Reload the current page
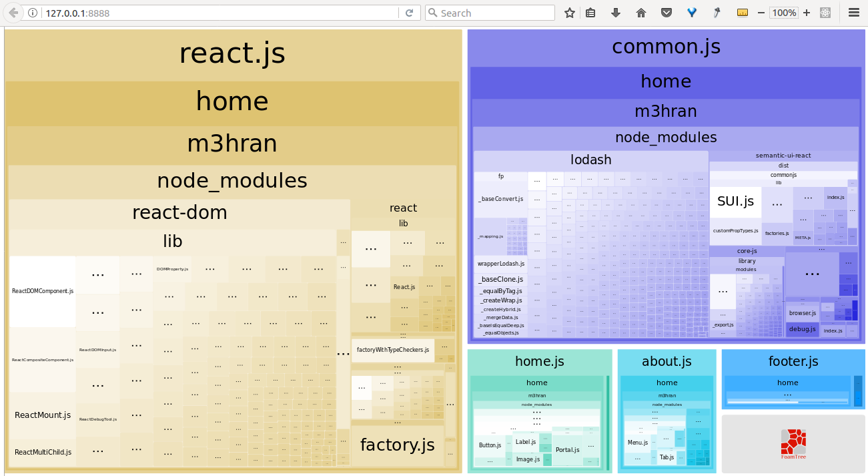This screenshot has width=868, height=476. point(409,13)
